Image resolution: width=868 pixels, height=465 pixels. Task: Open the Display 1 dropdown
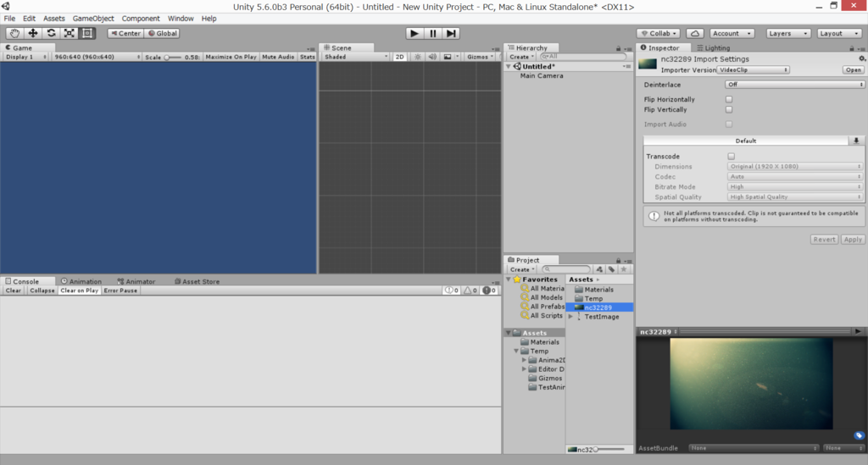(26, 57)
